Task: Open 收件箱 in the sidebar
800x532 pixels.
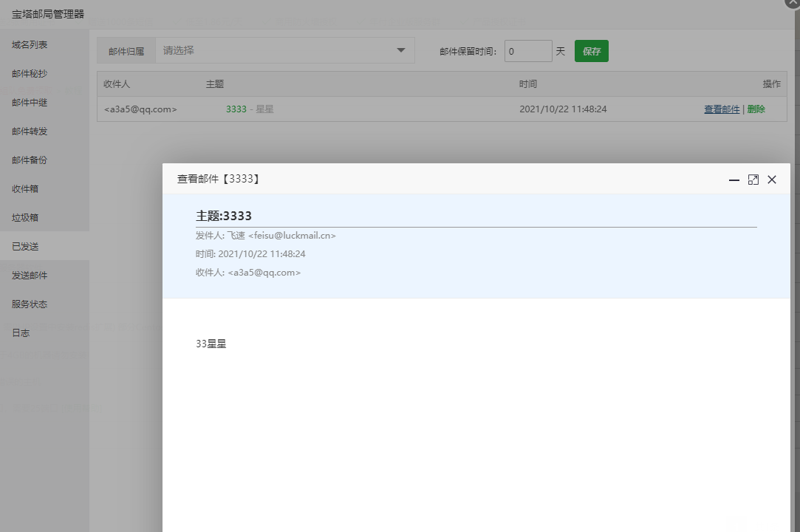Action: click(25, 189)
